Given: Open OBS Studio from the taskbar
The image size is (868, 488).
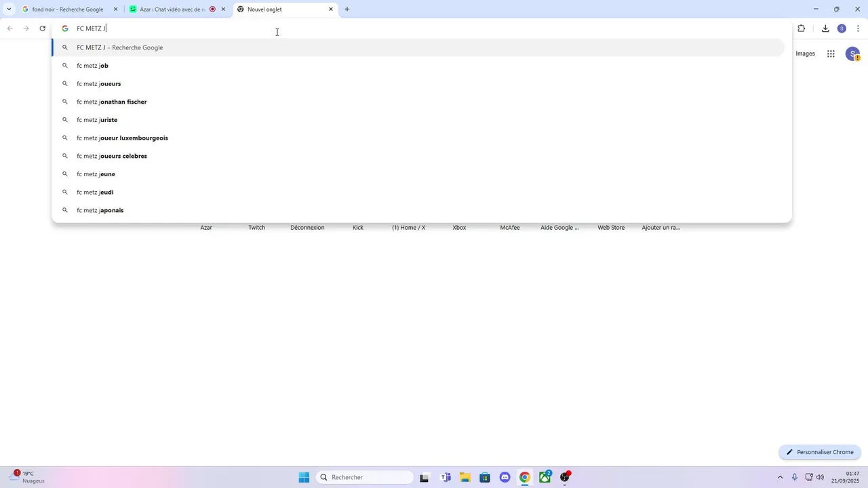Looking at the screenshot, I should (565, 477).
